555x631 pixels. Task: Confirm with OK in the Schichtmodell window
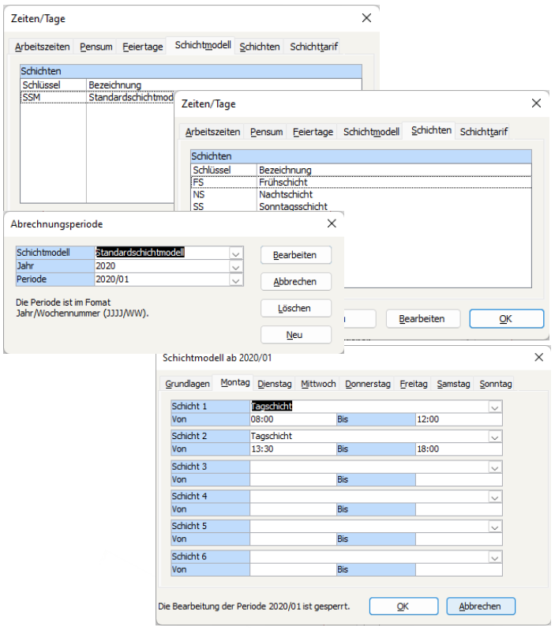click(x=404, y=606)
